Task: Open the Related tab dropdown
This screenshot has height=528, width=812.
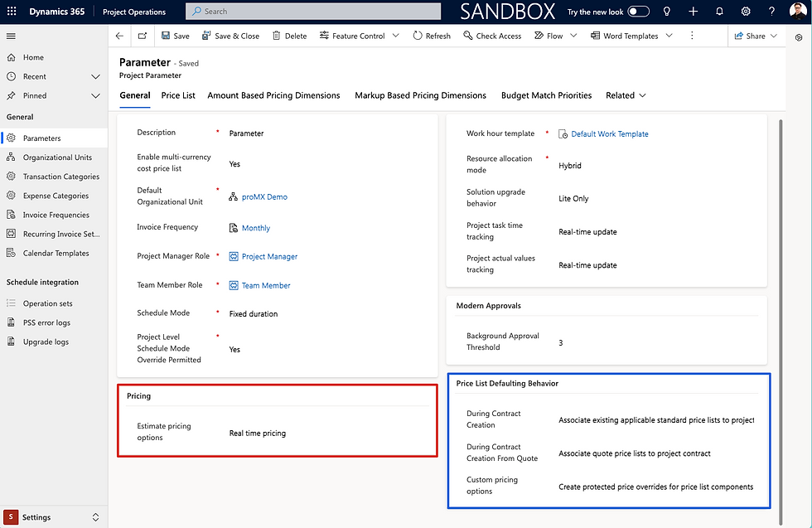Action: [x=626, y=95]
